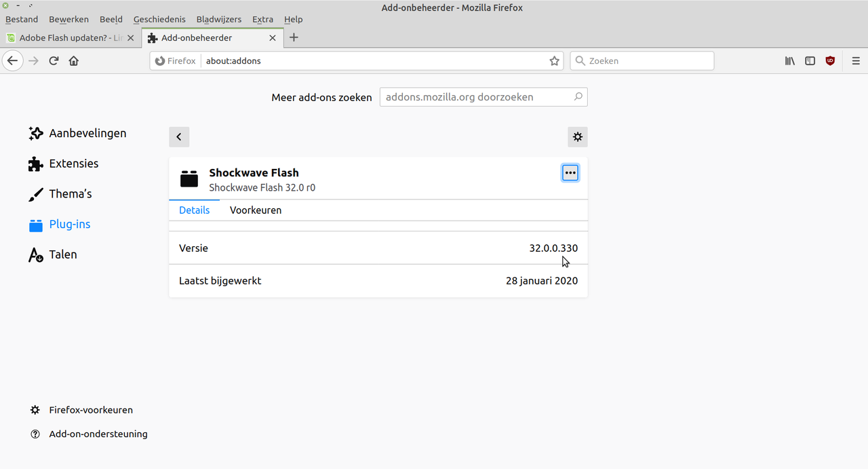Open the Beeld menu

click(x=111, y=19)
